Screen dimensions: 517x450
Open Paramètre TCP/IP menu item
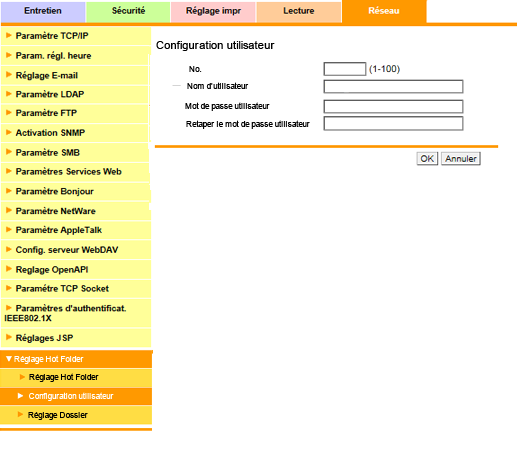[x=76, y=36]
